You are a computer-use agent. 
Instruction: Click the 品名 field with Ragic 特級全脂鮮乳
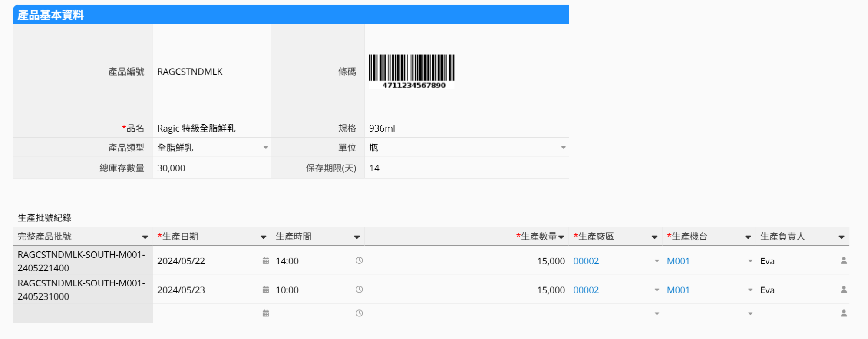tap(212, 128)
